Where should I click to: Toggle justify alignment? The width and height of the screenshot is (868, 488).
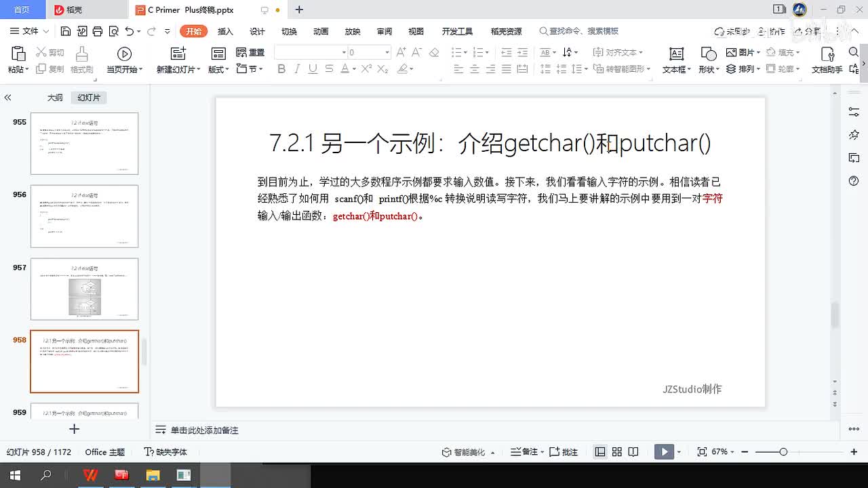pos(507,68)
